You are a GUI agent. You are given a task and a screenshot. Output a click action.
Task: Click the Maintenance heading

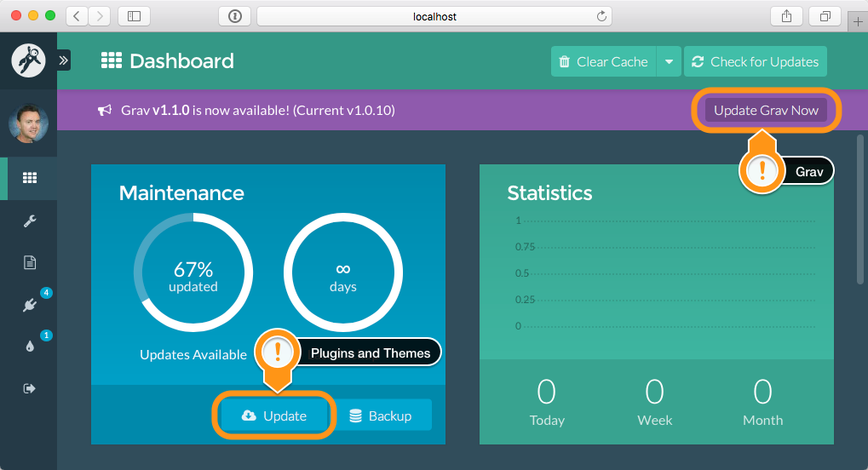181,192
